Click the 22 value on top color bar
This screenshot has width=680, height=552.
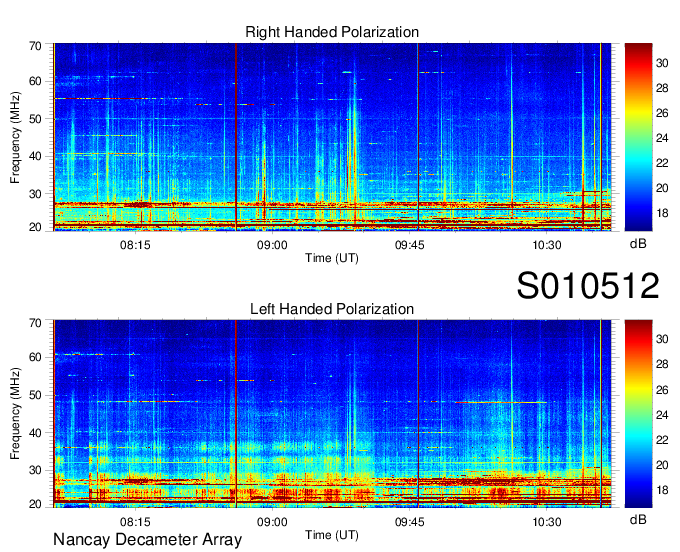point(662,163)
